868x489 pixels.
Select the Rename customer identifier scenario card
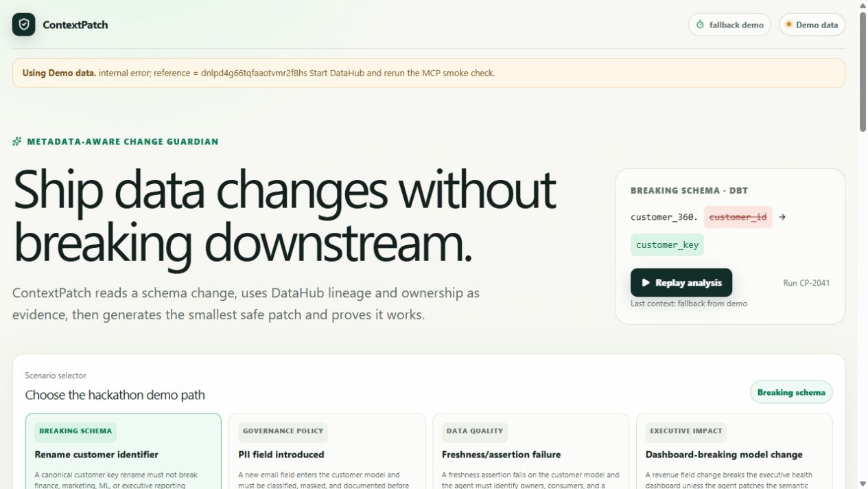(124, 451)
